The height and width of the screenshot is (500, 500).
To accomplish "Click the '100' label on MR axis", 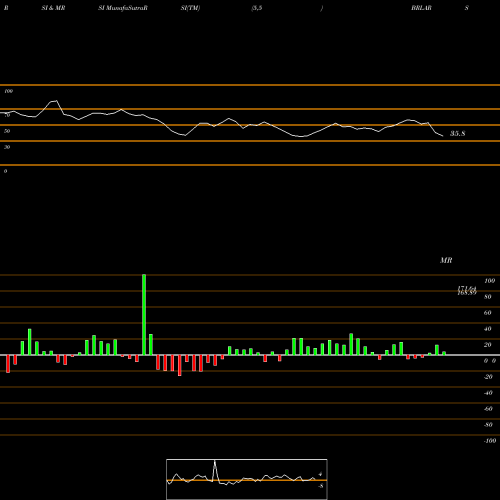I will tap(489, 281).
